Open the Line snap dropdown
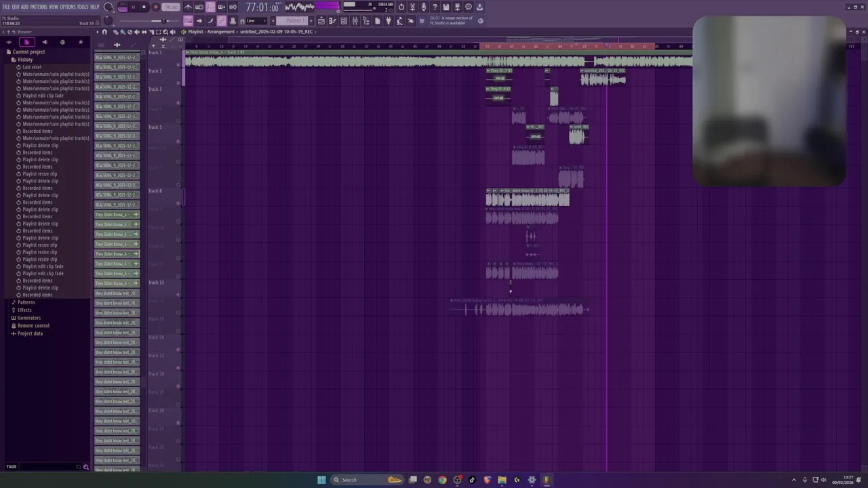 [x=258, y=21]
